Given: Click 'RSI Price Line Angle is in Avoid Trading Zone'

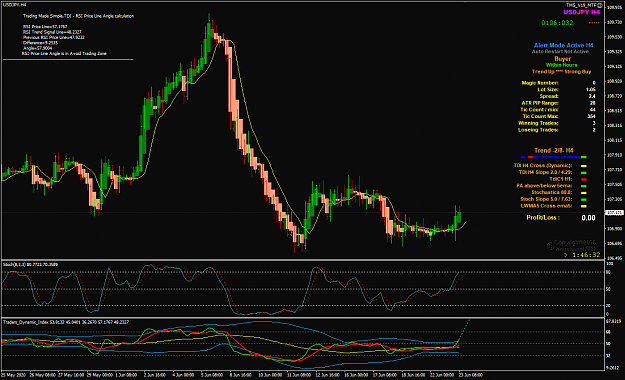Looking at the screenshot, I should click(x=64, y=53).
